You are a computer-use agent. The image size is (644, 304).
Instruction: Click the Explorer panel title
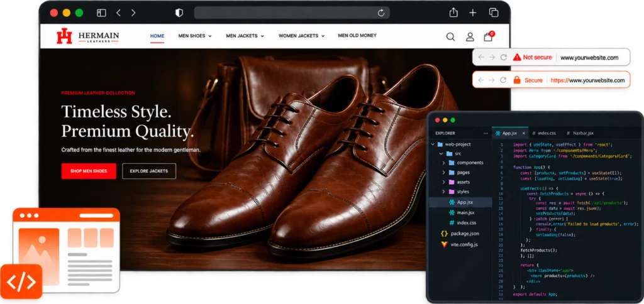[445, 133]
